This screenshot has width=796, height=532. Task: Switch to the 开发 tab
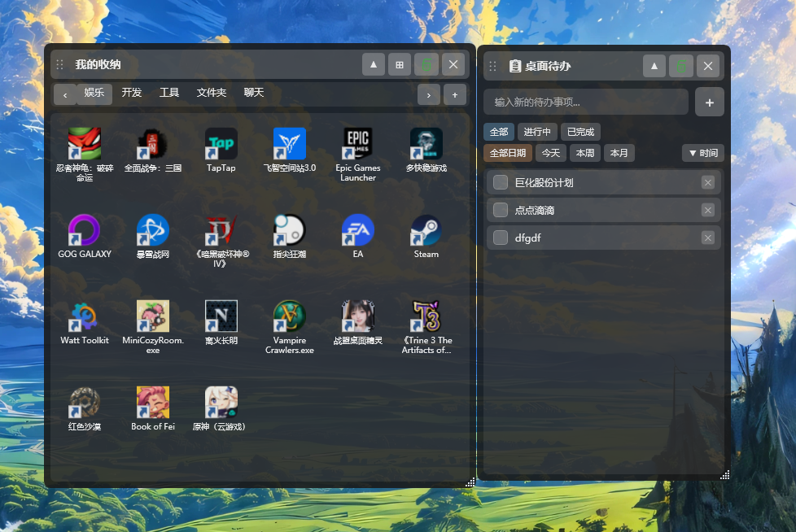tap(132, 92)
